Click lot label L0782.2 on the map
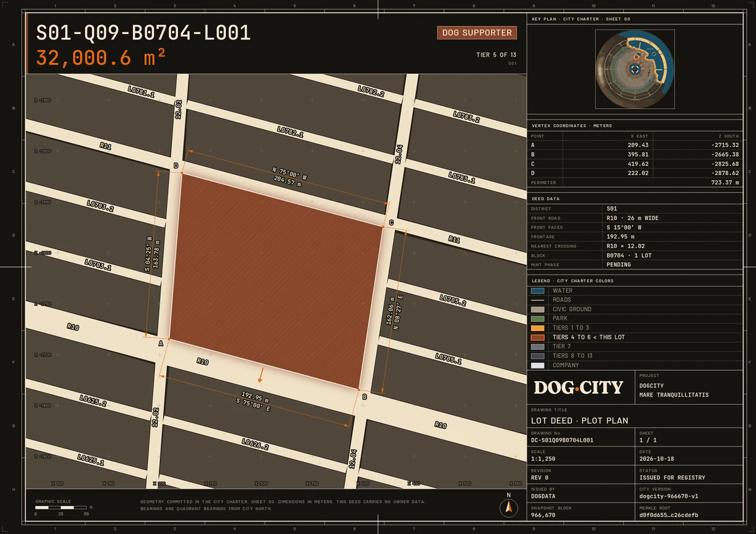 (x=371, y=91)
